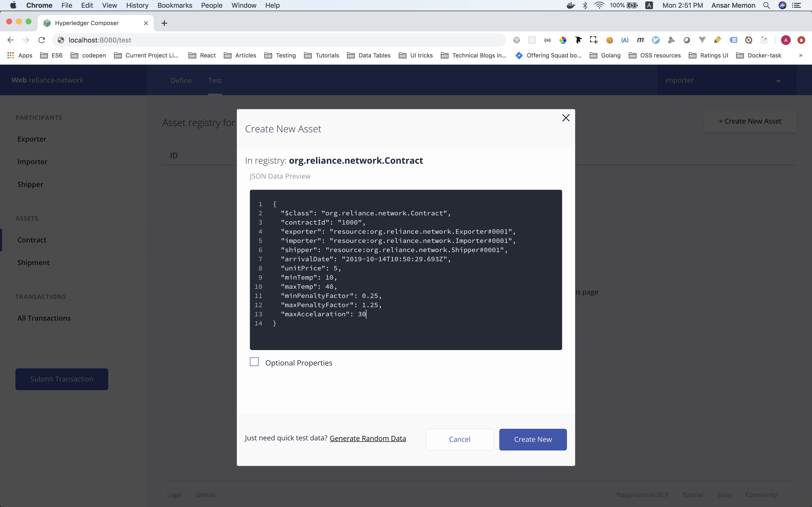
Task: Click the Generate Random Data link
Action: pyautogui.click(x=368, y=438)
